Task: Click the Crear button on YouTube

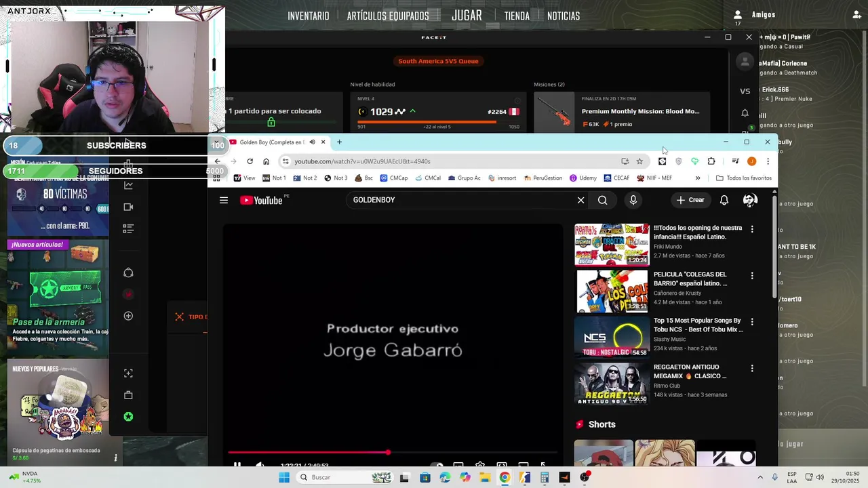Action: [x=690, y=200]
